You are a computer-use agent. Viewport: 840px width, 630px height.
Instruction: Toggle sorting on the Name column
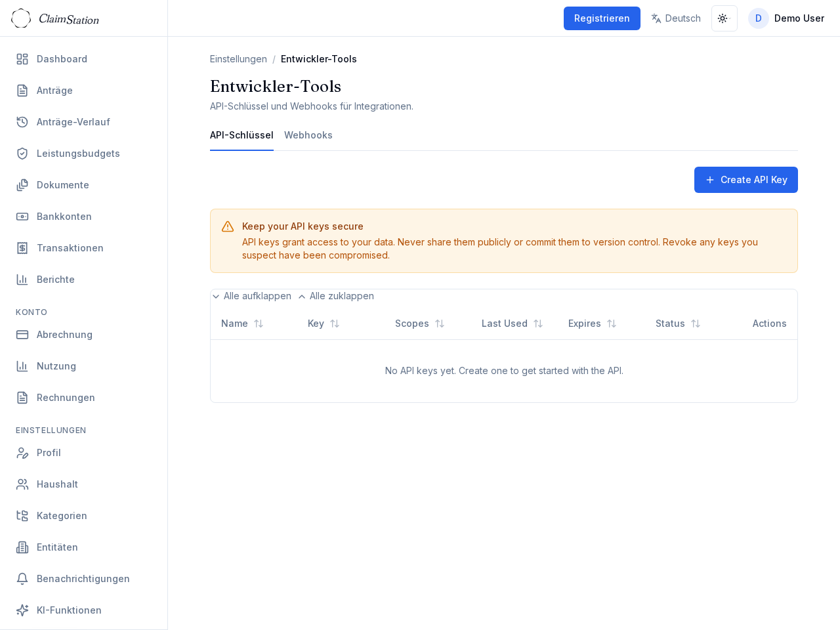[242, 324]
